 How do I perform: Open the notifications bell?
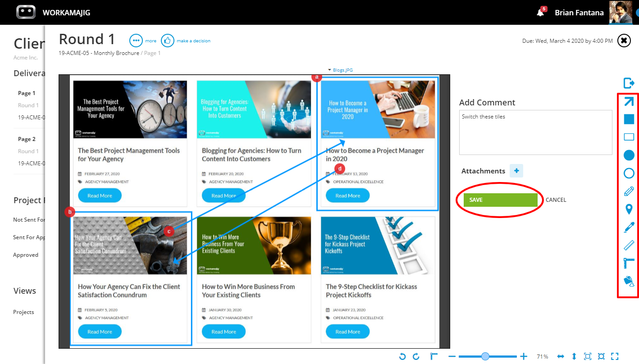[x=541, y=13]
